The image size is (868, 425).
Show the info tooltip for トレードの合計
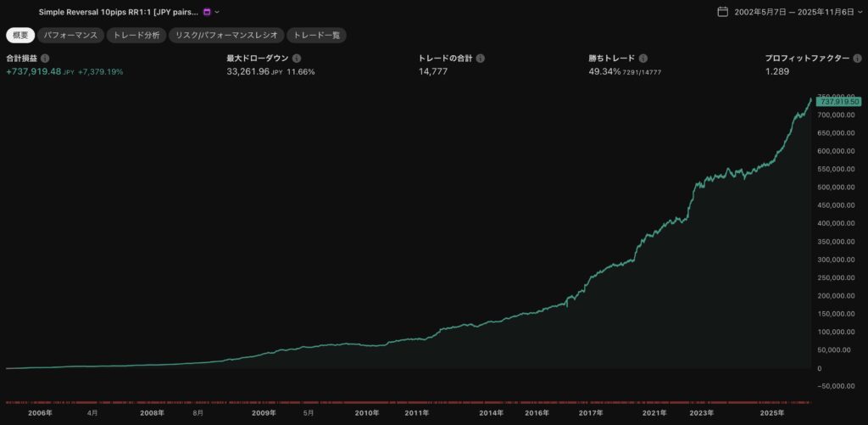coord(481,59)
